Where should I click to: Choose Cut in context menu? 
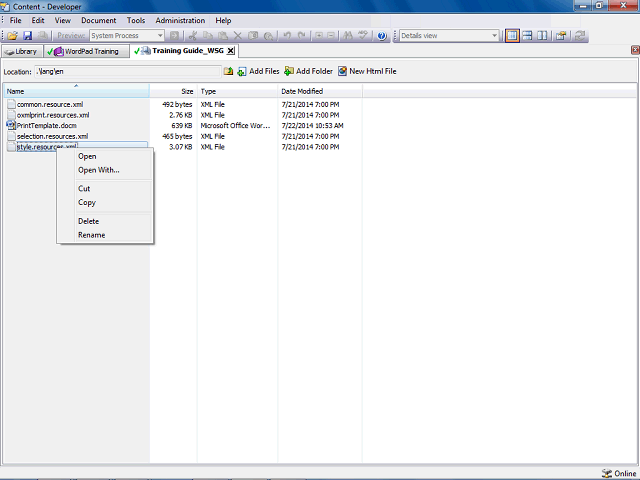coord(84,189)
